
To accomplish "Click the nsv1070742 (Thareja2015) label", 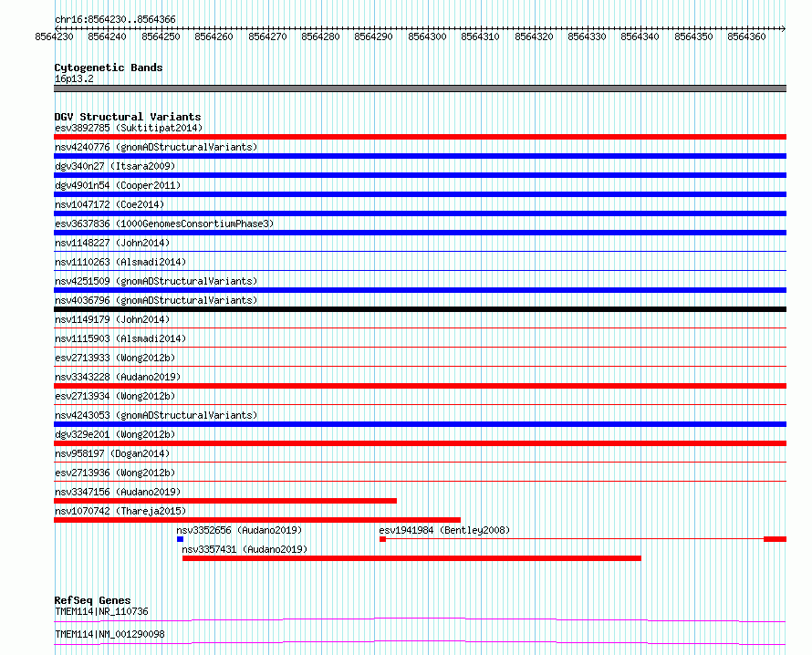I will click(x=120, y=511).
